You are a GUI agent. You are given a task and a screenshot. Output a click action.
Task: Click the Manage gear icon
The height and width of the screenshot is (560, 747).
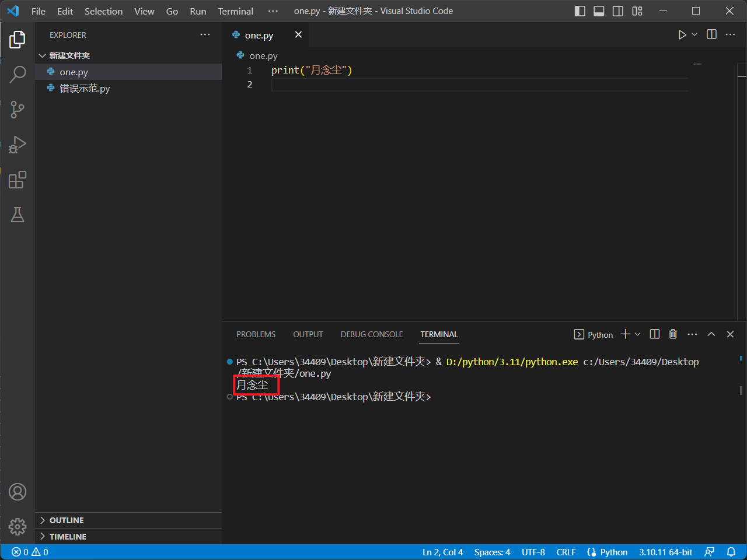[18, 526]
